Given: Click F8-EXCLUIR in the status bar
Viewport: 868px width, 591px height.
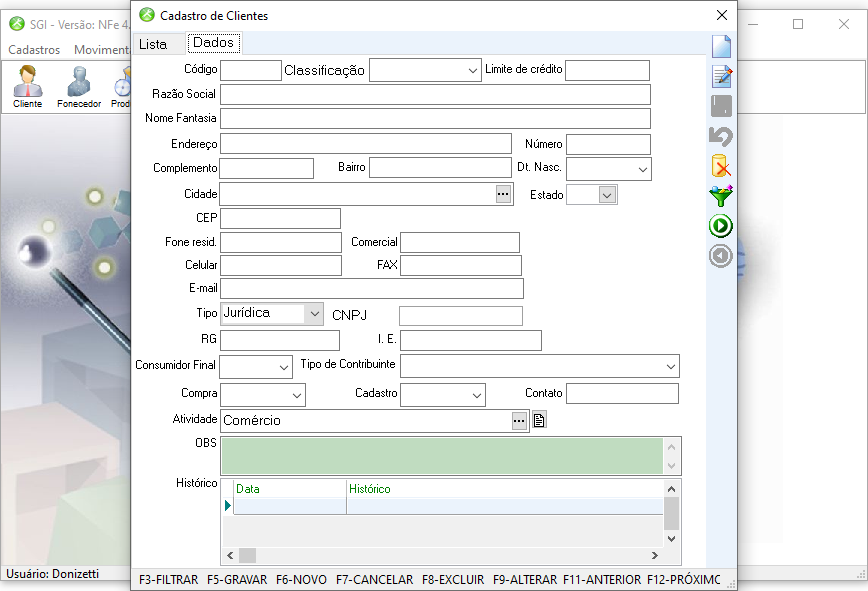Looking at the screenshot, I should pyautogui.click(x=453, y=579).
